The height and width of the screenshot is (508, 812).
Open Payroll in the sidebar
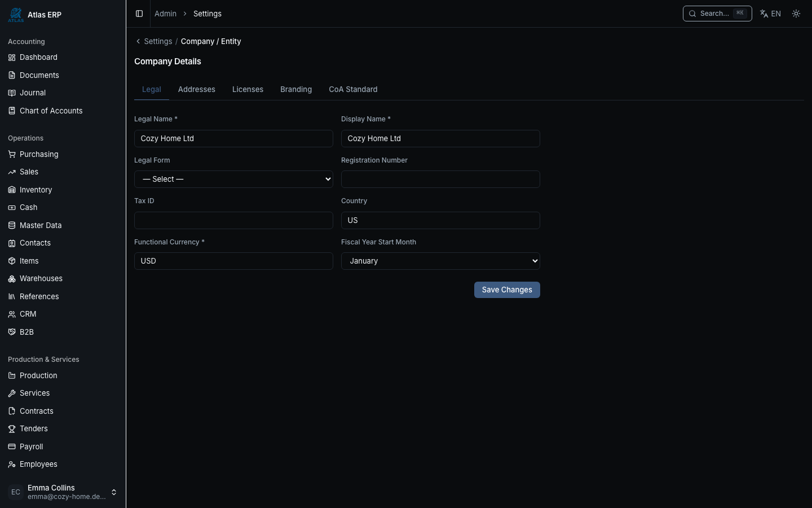tap(63, 446)
